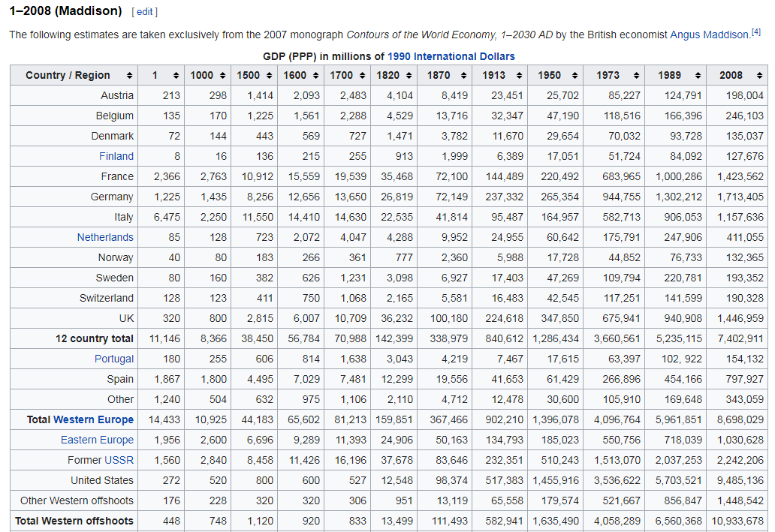775x532 pixels.
Task: Click the Germany row label
Action: coord(112,197)
